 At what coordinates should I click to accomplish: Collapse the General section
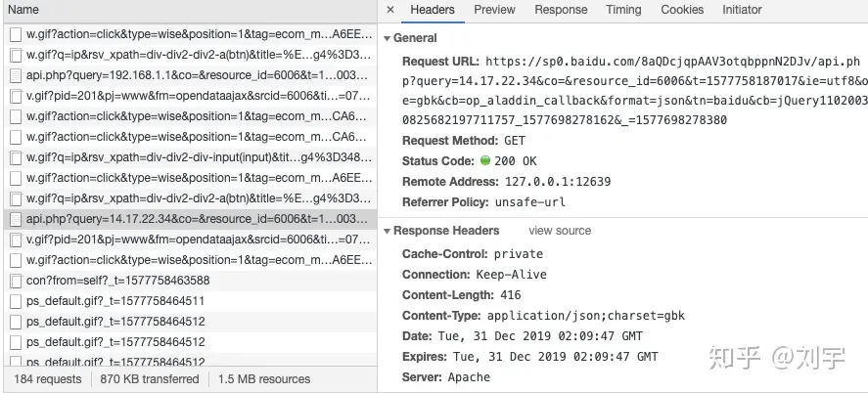[x=387, y=39]
